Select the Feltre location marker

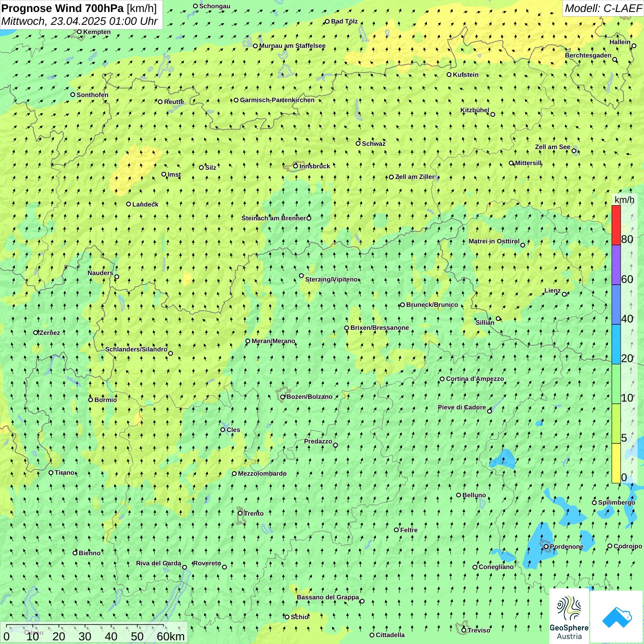point(396,530)
